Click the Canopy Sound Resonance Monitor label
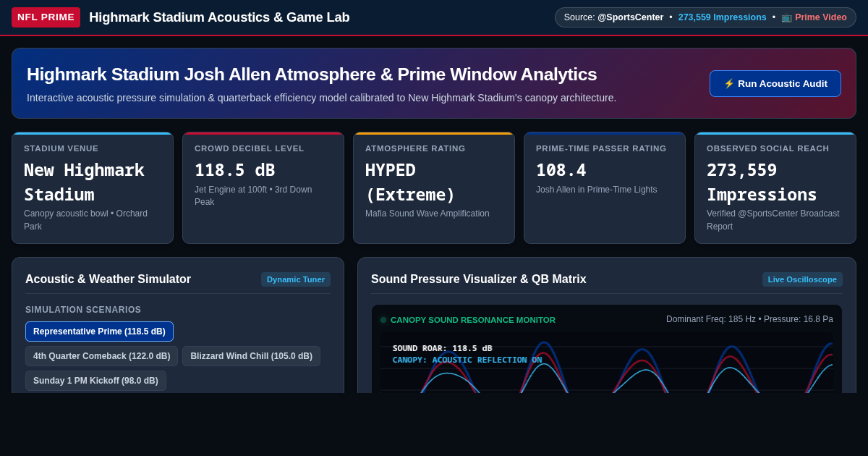Viewport: 868px width, 456px height. [x=473, y=320]
